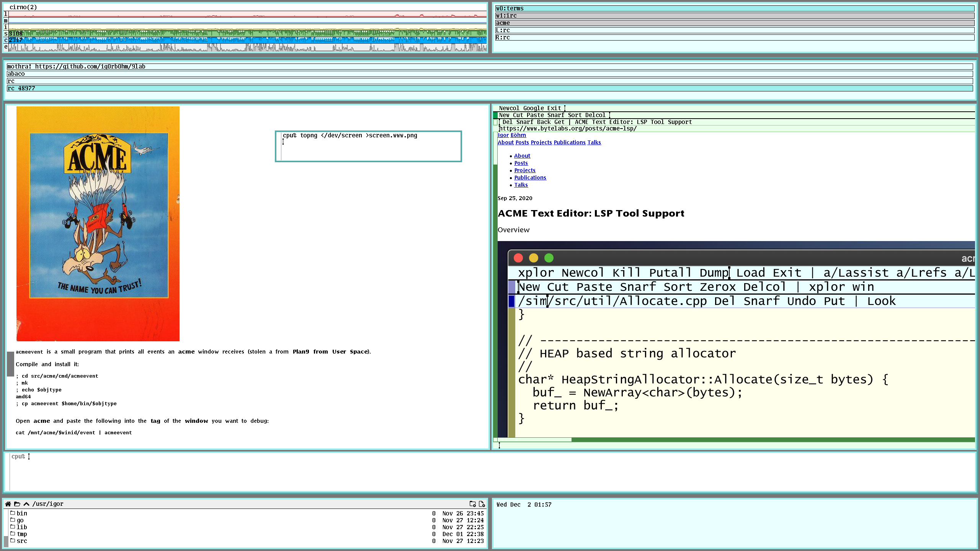This screenshot has width=980, height=551.
Task: Execute Cut in the column tag
Action: click(x=518, y=115)
